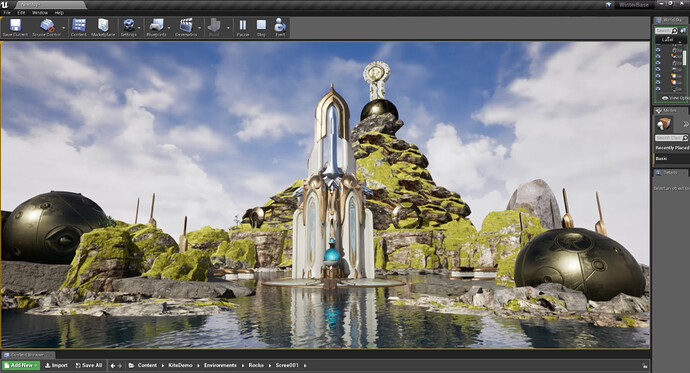Select Environments in the breadcrumb path
This screenshot has width=690, height=373.
coord(220,366)
